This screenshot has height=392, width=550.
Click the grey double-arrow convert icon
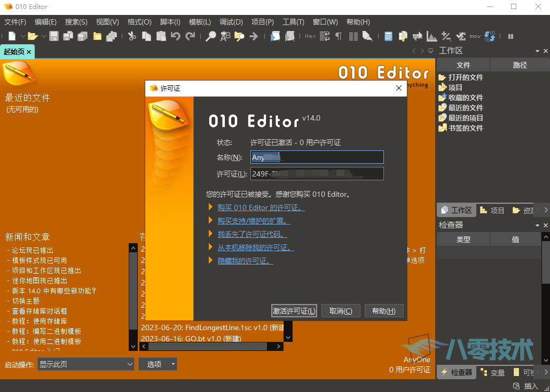click(x=418, y=36)
